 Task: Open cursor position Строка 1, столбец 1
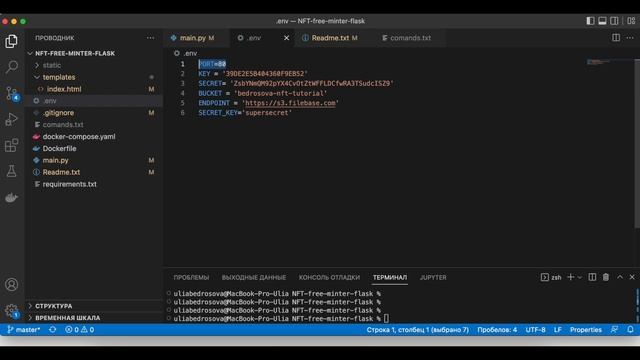tap(418, 329)
